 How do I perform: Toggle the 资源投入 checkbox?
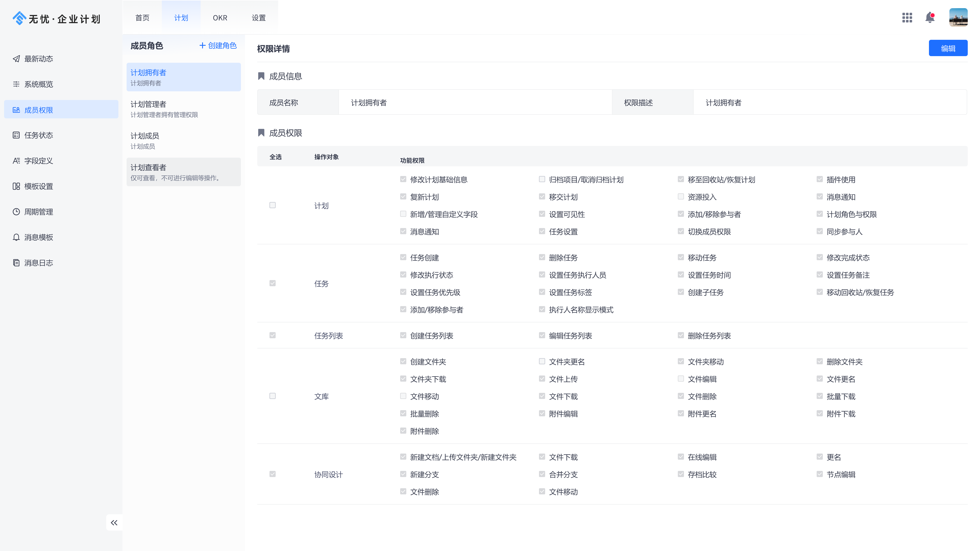(681, 197)
